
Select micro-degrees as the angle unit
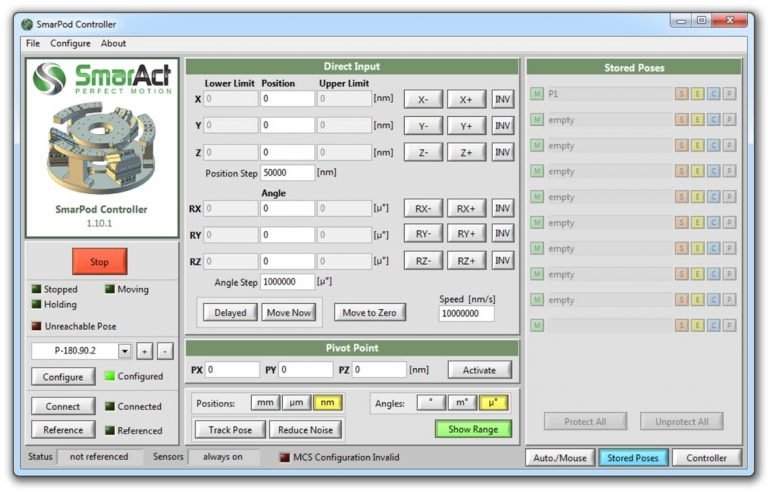(x=493, y=403)
